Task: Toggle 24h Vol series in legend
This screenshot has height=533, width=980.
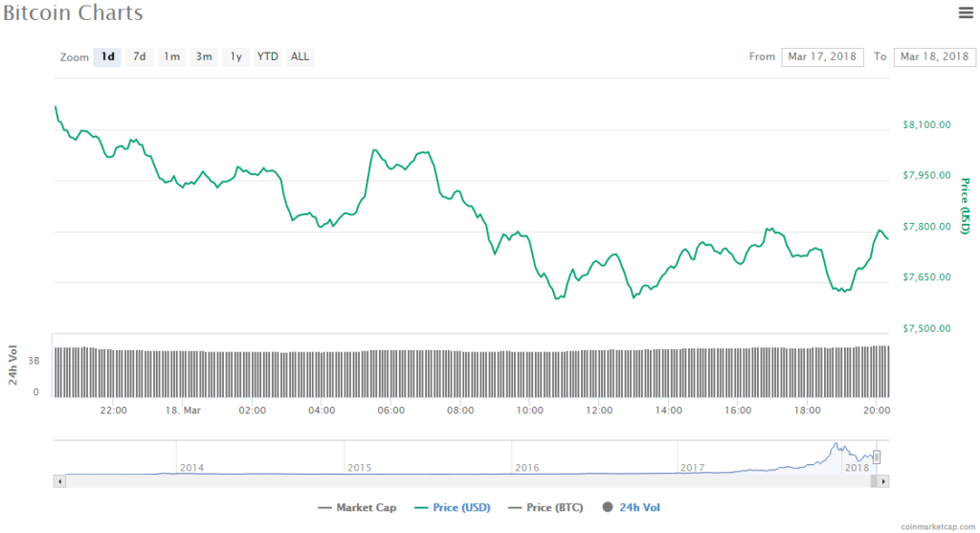Action: tap(632, 508)
